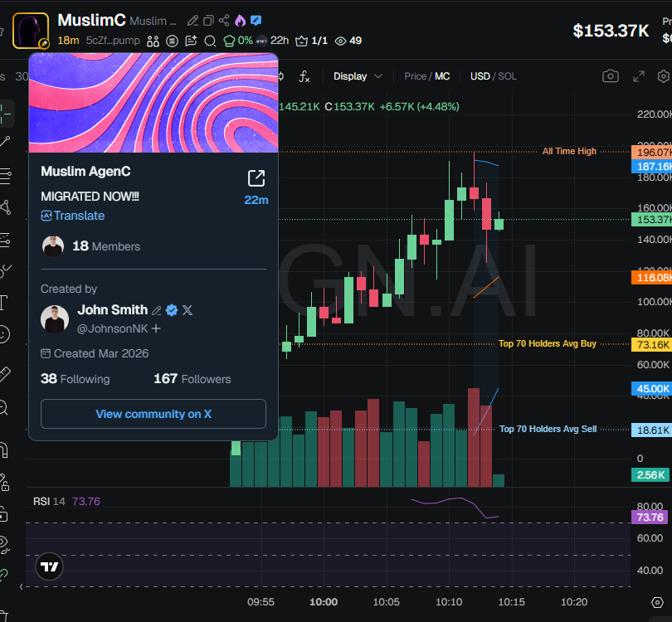Copy token name using the copy icon

208,21
